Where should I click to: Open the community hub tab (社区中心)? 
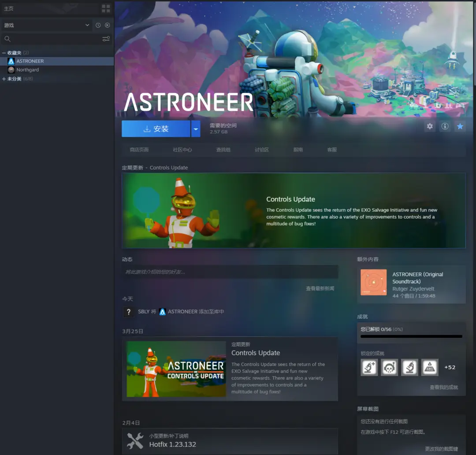[182, 150]
